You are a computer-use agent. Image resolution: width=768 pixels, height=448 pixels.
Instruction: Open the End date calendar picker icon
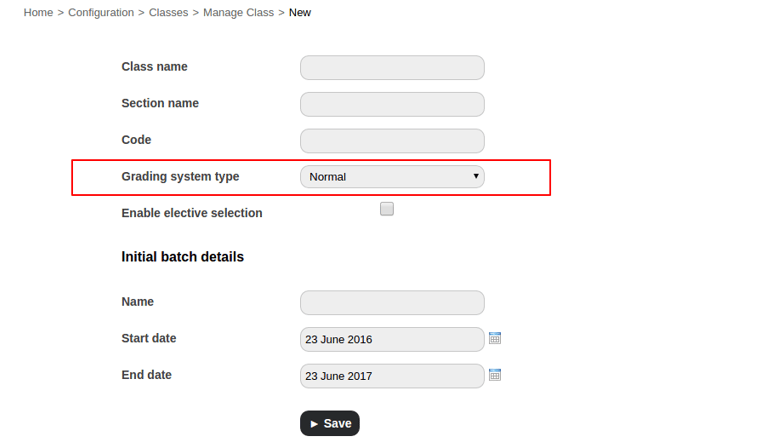[495, 375]
